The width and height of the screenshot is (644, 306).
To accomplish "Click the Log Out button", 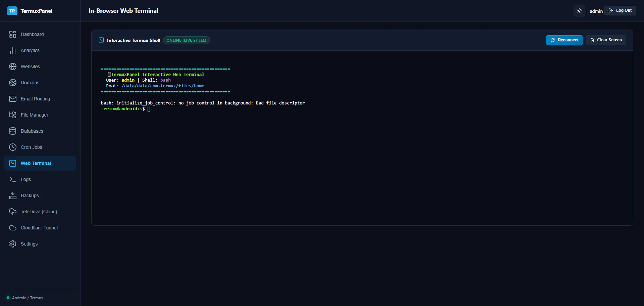I will tap(620, 10).
